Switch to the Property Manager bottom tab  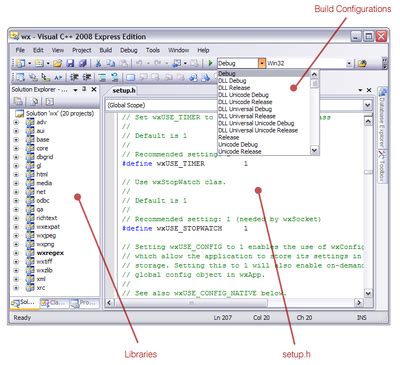tap(85, 303)
